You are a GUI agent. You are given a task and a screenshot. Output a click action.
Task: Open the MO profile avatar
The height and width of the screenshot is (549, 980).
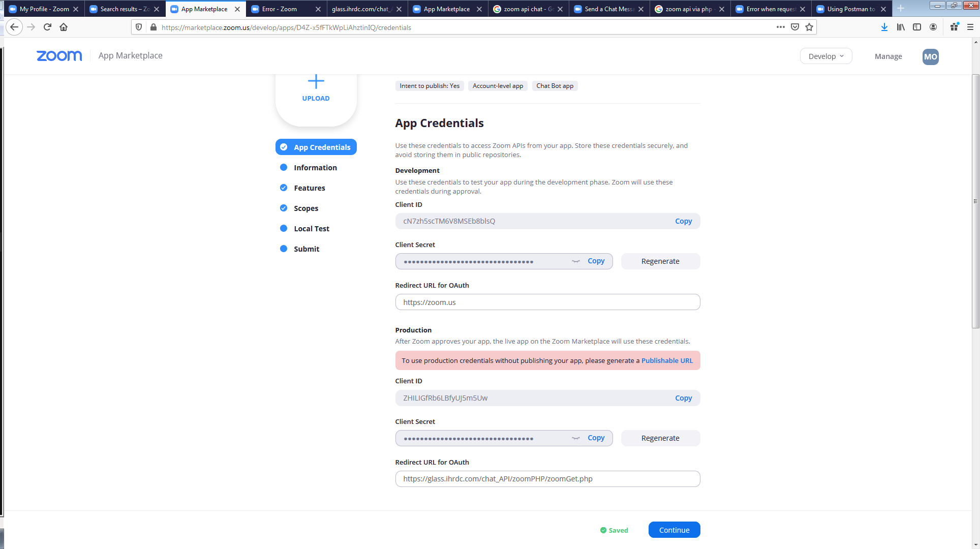930,56
